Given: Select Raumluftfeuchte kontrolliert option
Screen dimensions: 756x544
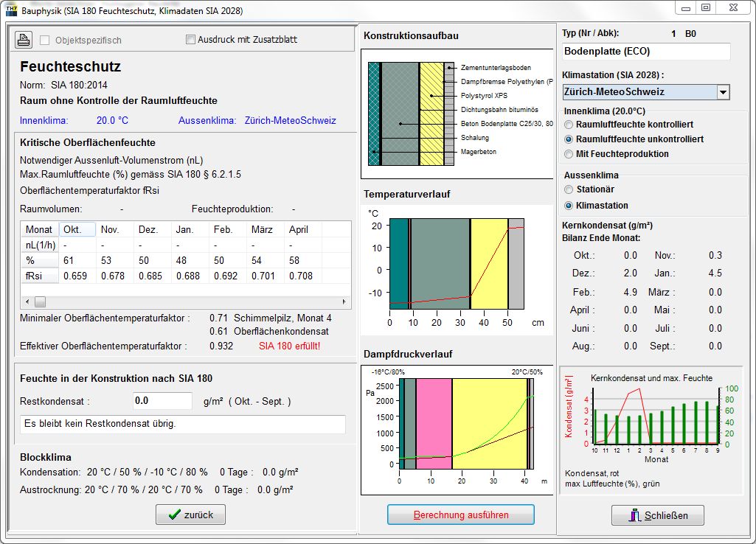Looking at the screenshot, I should 569,125.
